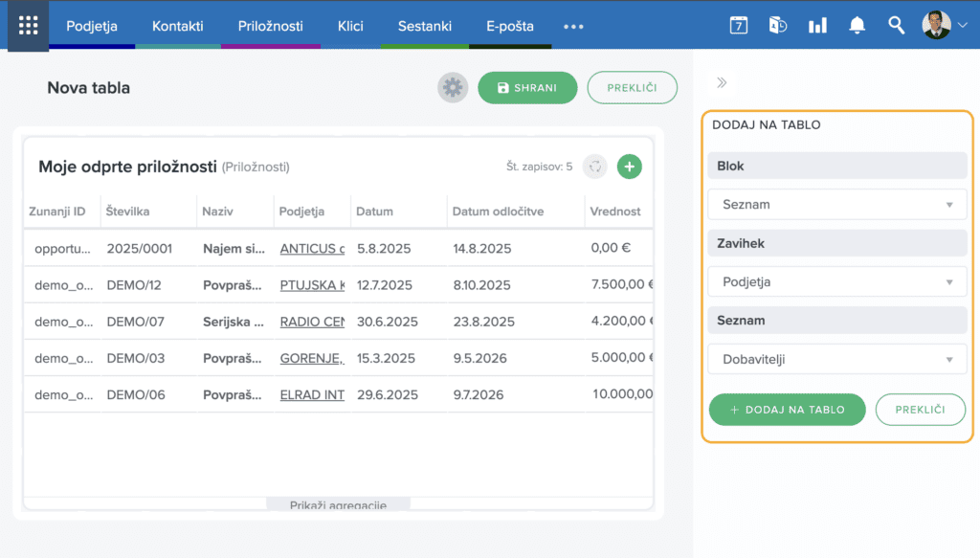Viewport: 980px width, 558px height.
Task: Open the PTUJSKA company link
Action: 312,285
